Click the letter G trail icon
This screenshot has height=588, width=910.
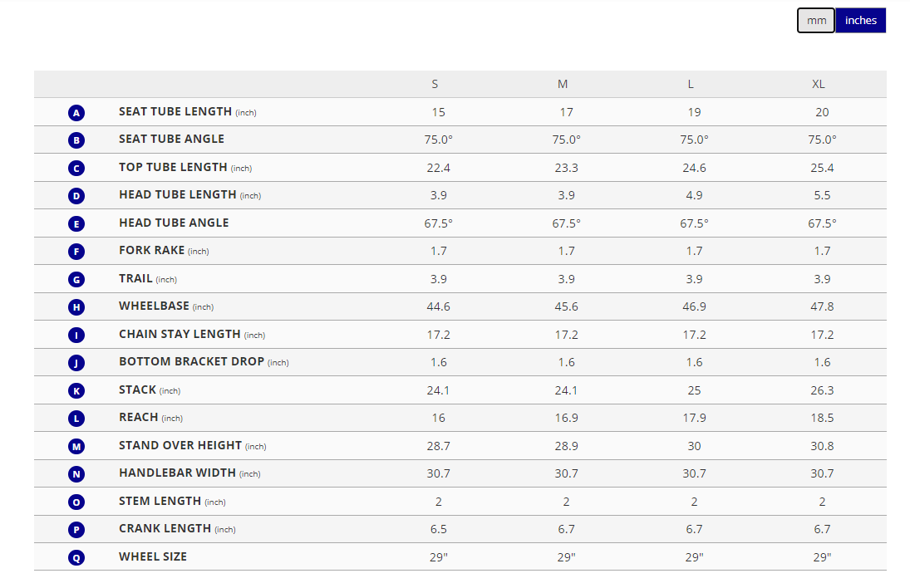click(76, 279)
